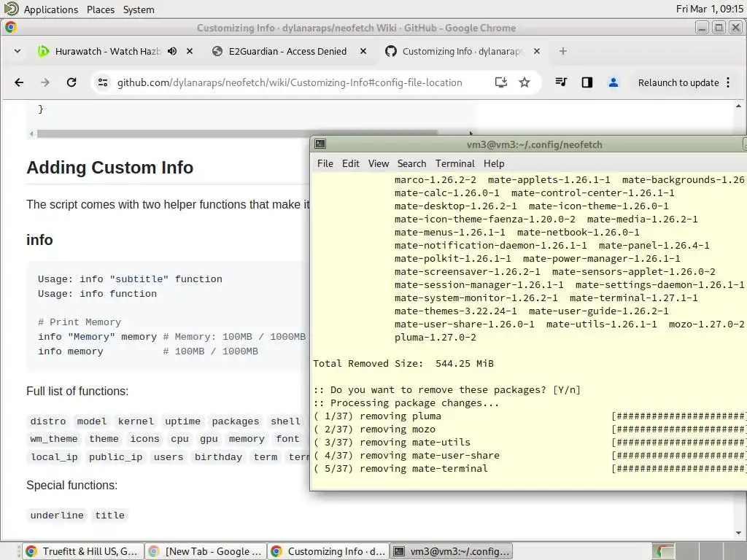
Task: Click the date and time clock
Action: [x=709, y=9]
